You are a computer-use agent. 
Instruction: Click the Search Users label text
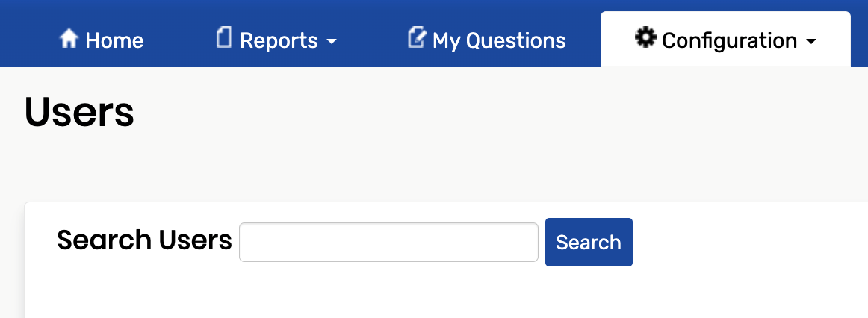pyautogui.click(x=144, y=240)
